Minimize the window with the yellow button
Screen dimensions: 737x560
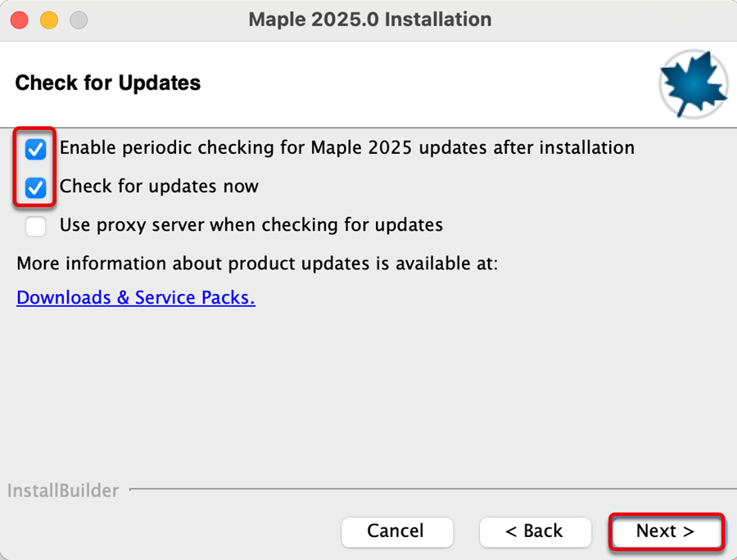point(49,20)
